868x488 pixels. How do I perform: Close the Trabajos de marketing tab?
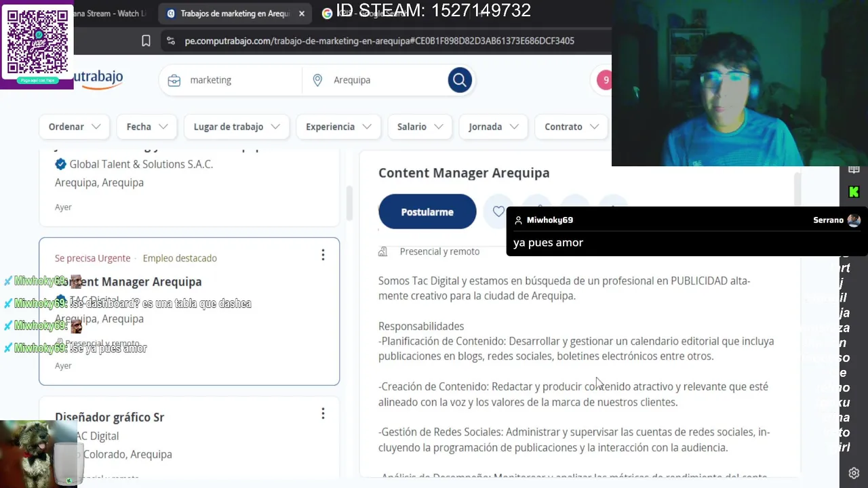coord(302,14)
